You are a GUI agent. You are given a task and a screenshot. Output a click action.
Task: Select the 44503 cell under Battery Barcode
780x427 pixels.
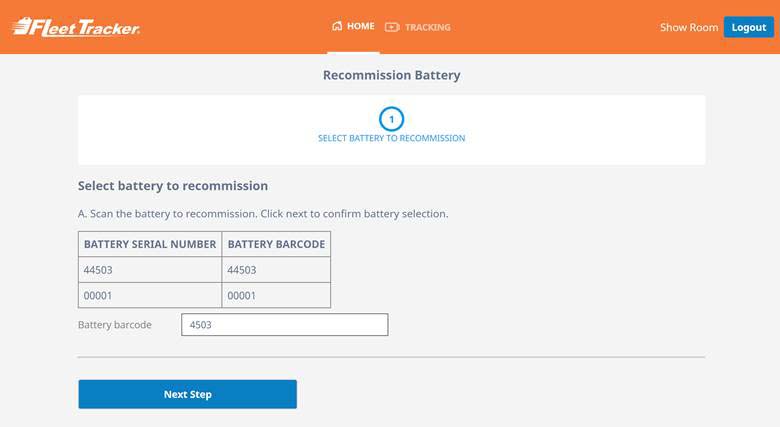tap(276, 270)
